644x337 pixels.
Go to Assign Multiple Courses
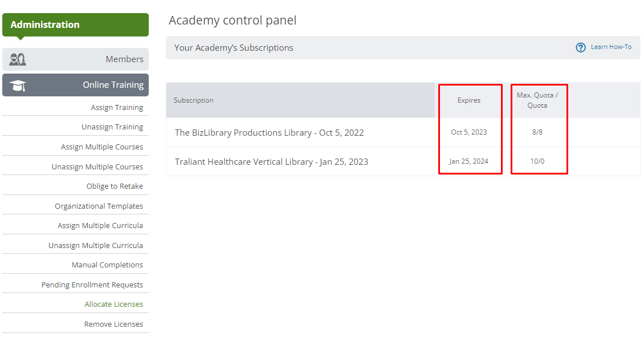point(102,147)
